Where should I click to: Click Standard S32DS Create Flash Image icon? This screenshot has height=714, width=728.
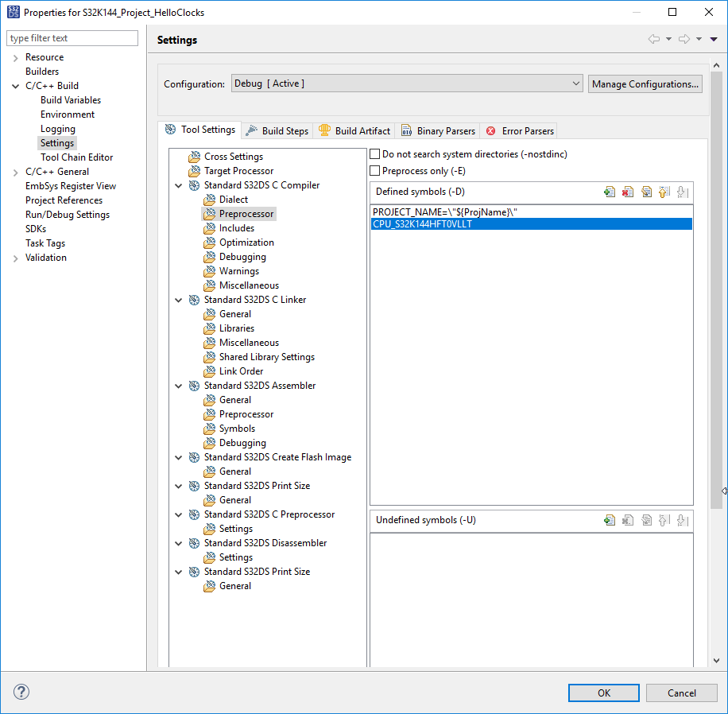pyautogui.click(x=195, y=457)
